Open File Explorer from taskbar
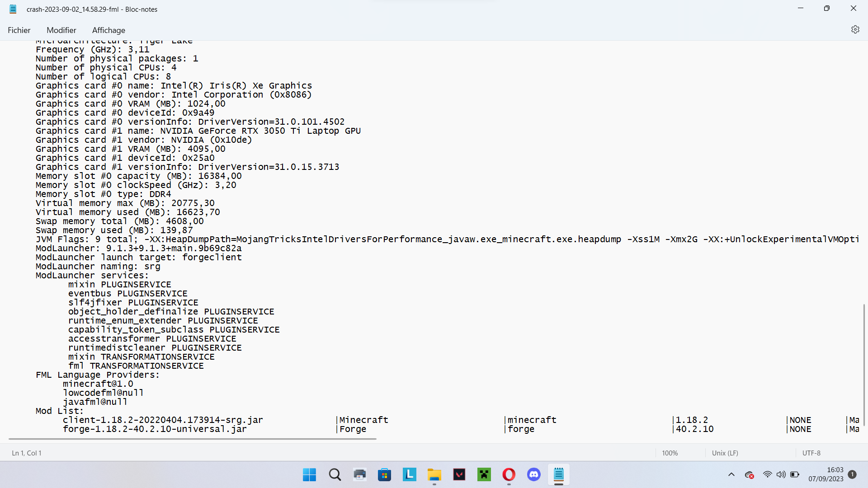 (x=434, y=474)
